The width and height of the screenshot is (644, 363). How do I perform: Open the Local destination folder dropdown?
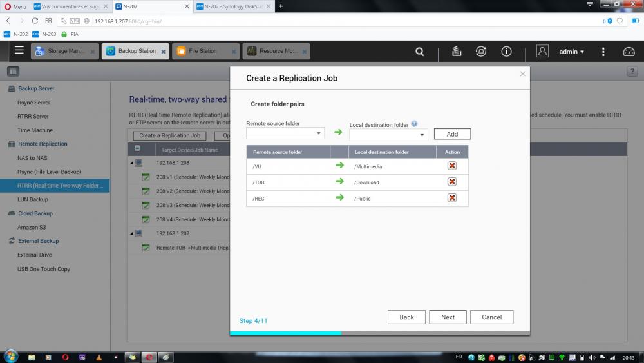click(388, 135)
